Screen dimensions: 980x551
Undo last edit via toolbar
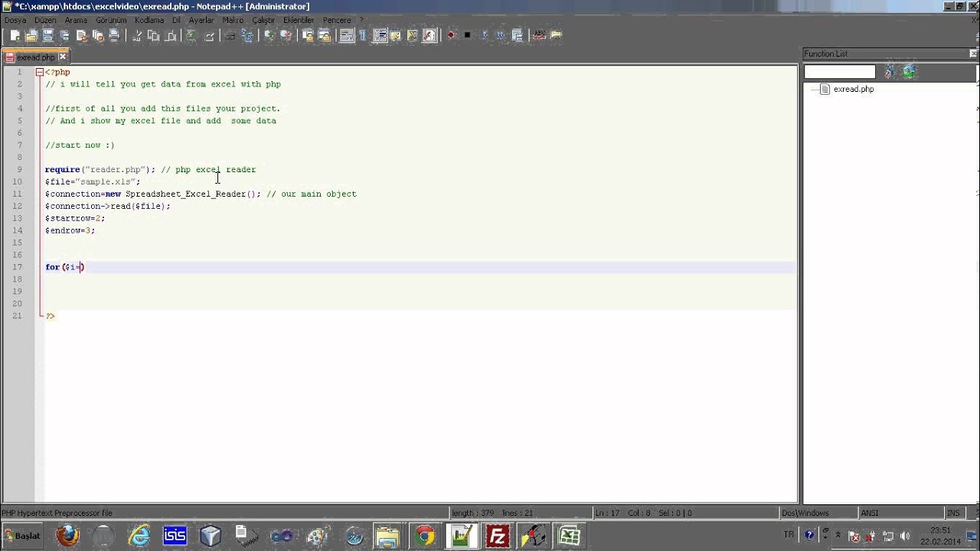pyautogui.click(x=192, y=35)
